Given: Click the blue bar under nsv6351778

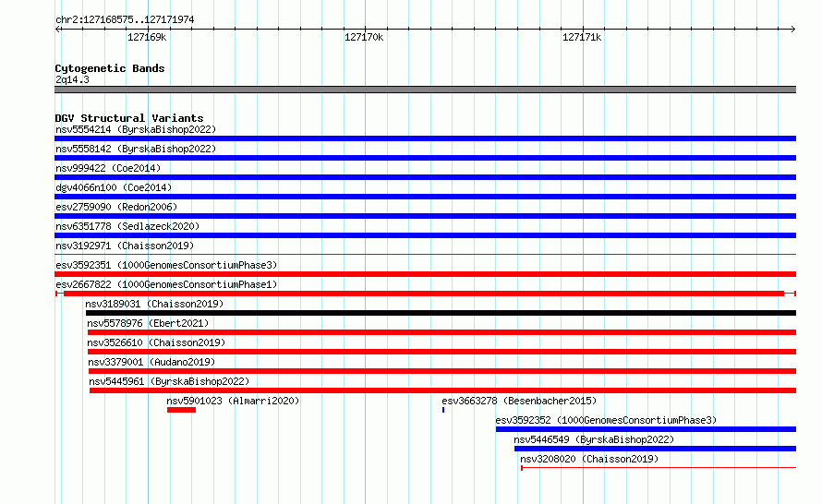Looking at the screenshot, I should pos(425,235).
